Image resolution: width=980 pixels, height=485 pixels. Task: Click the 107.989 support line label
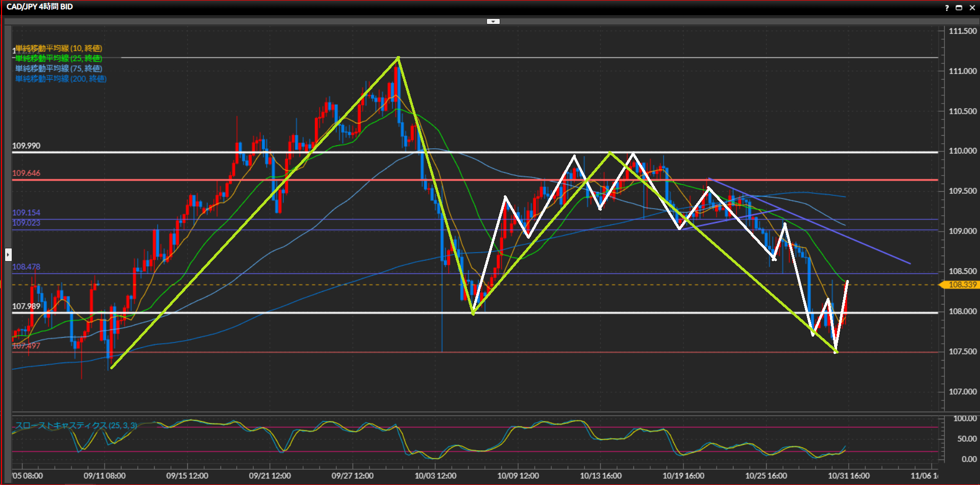point(26,307)
